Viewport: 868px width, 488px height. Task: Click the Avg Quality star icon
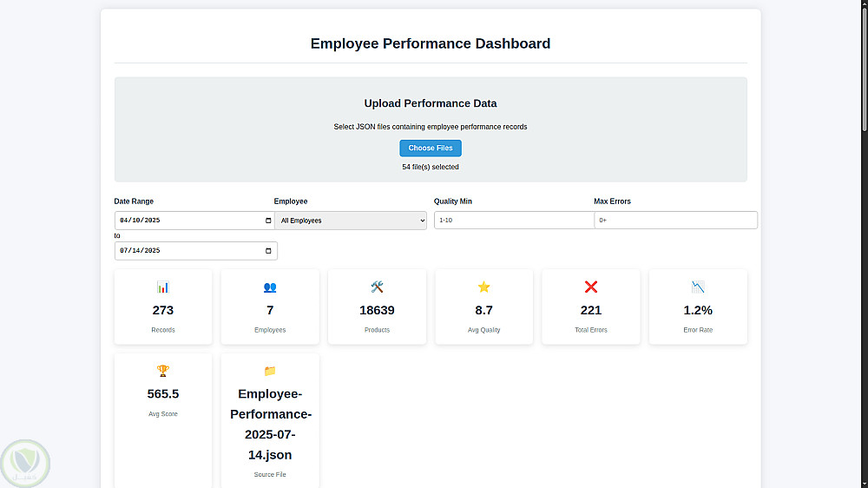click(x=483, y=287)
